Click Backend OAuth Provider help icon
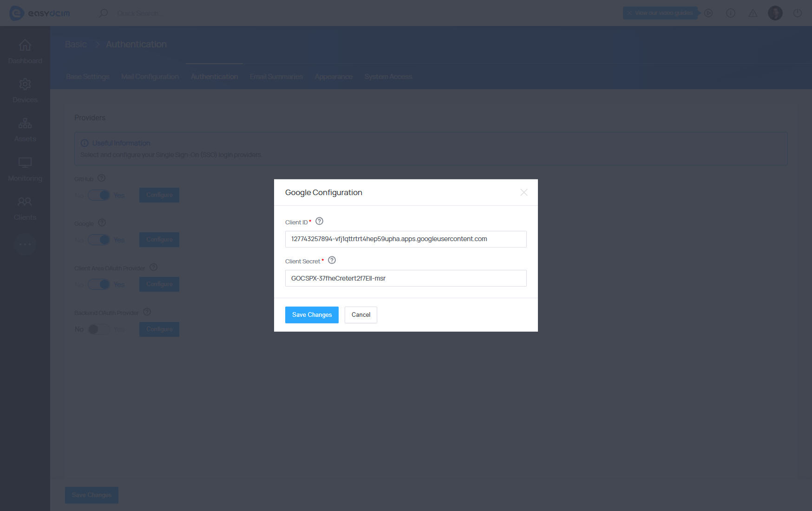The image size is (812, 511). click(x=147, y=312)
